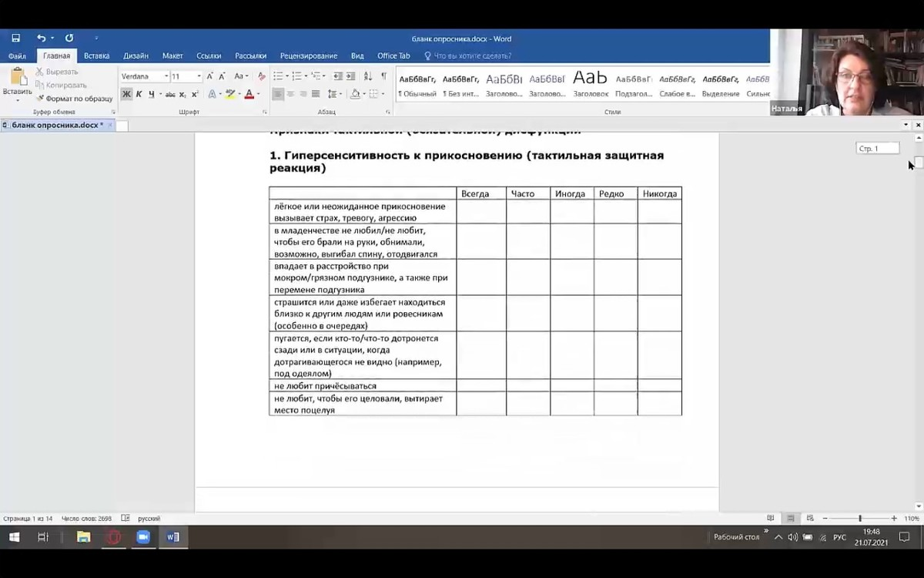
Task: Adjust the zoom slider handle
Action: [860, 519]
